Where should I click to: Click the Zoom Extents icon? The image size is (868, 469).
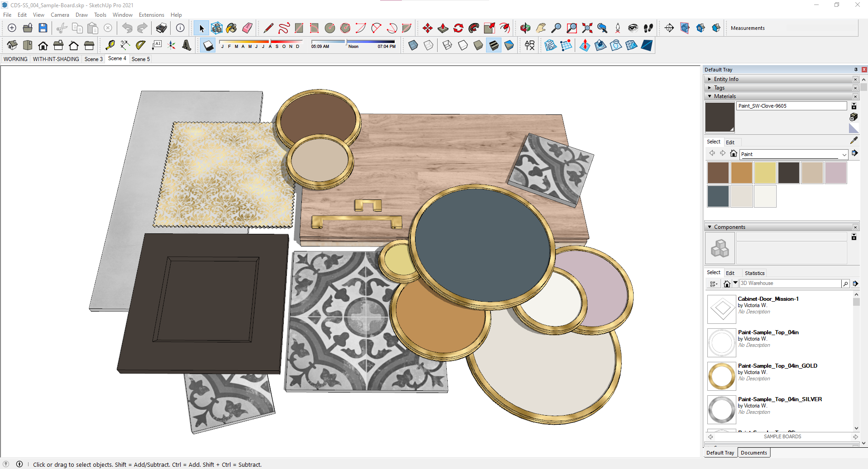tap(587, 28)
